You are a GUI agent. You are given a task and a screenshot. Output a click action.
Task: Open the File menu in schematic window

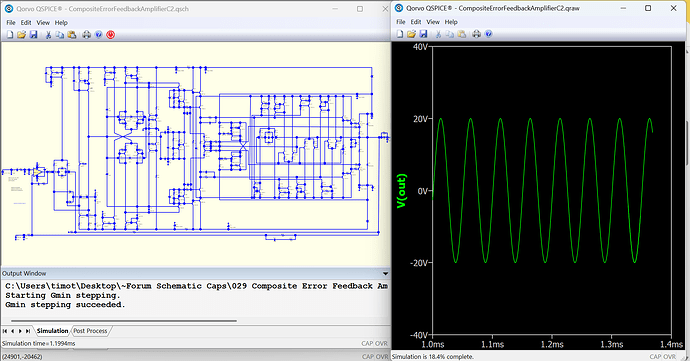(x=11, y=22)
